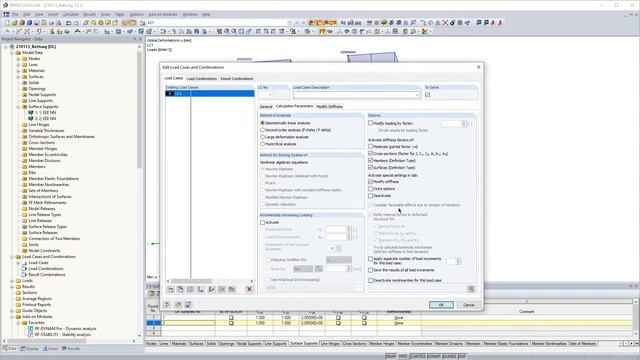This screenshot has width=640, height=360.
Task: Check Activate under Incrementally Increasing Loading
Action: (x=262, y=222)
